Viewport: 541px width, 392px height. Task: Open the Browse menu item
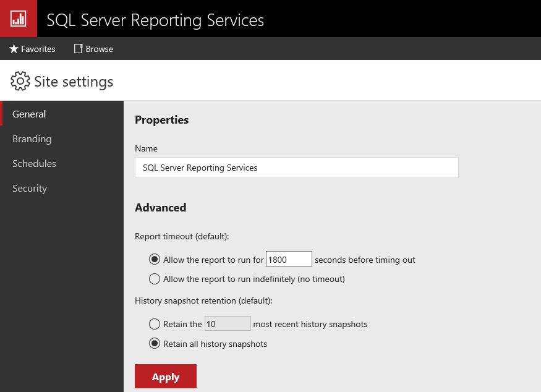click(94, 49)
